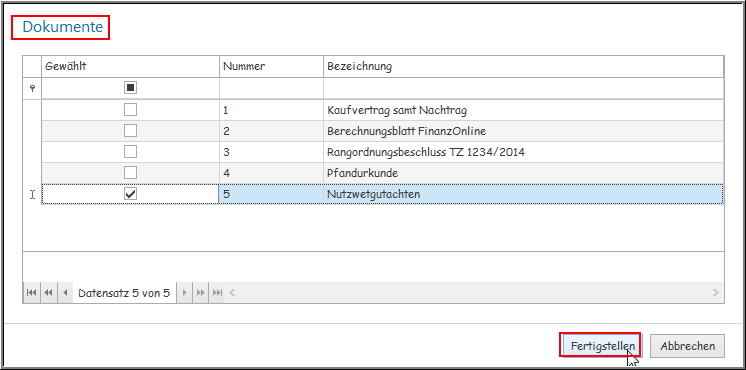Go to last record in navigator

pos(217,292)
